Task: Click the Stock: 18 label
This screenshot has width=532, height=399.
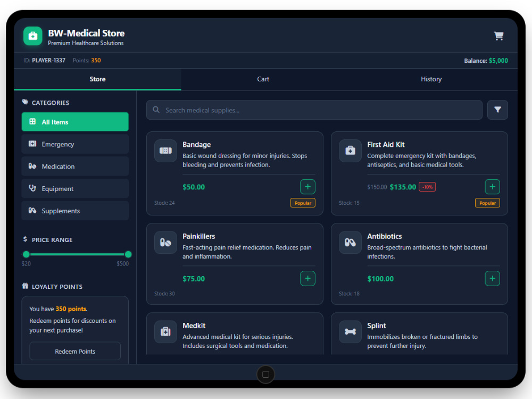Action: (x=349, y=294)
